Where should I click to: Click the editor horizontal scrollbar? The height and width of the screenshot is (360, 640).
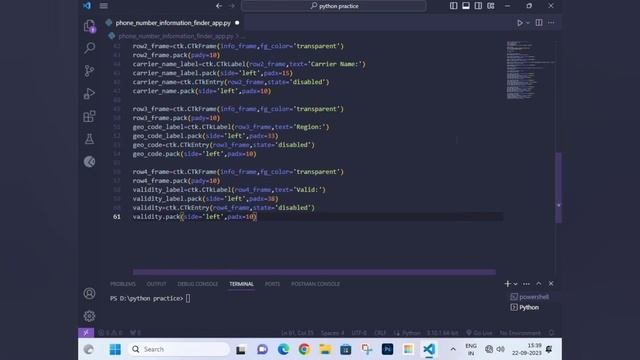(x=314, y=272)
